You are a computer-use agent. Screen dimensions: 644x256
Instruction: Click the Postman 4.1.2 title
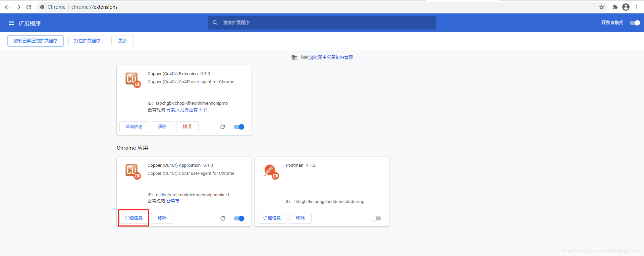coord(301,165)
